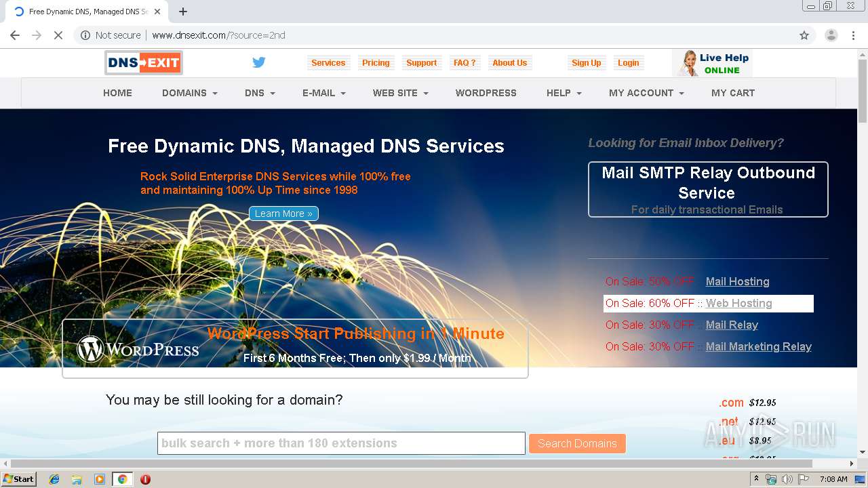868x488 pixels.
Task: Open the Mail Hosting sale link
Action: click(737, 281)
